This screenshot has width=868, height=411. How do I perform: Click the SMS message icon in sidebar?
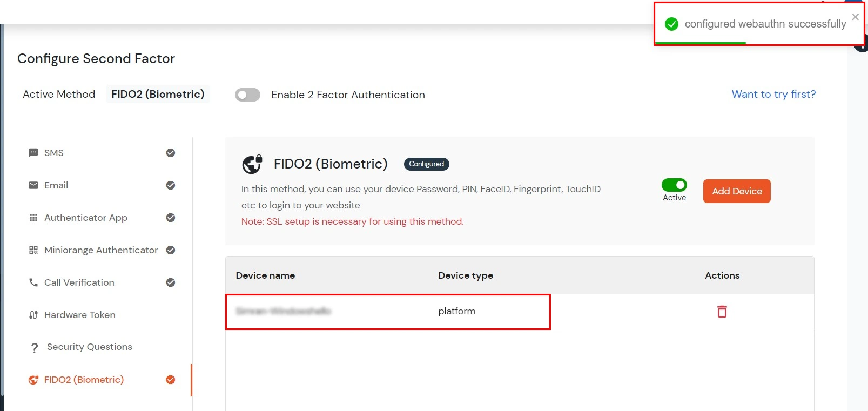(33, 153)
